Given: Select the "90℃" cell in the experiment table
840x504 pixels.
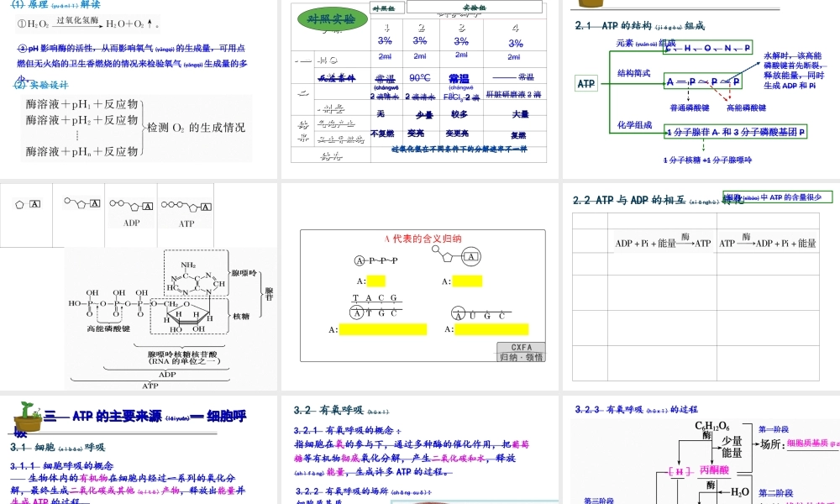Looking at the screenshot, I should coord(419,76).
